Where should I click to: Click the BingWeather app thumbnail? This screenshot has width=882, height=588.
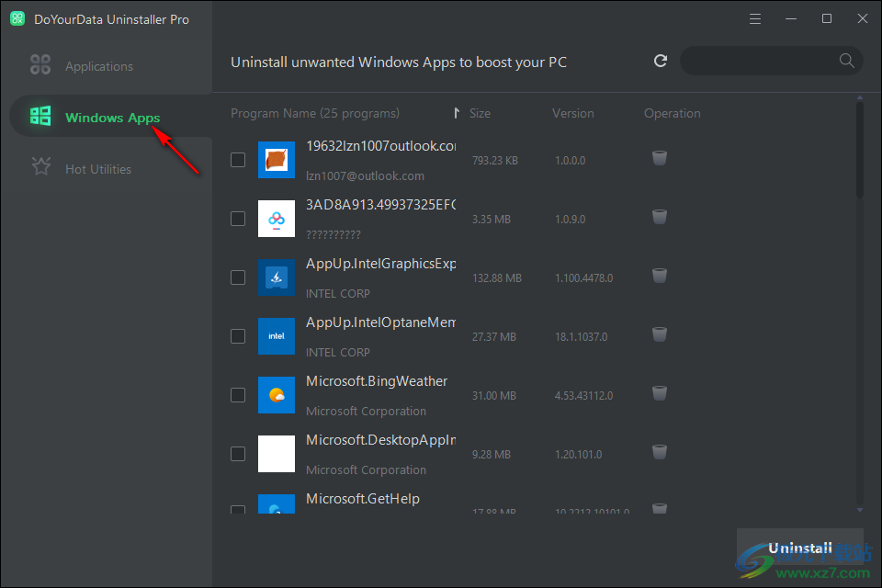[277, 395]
